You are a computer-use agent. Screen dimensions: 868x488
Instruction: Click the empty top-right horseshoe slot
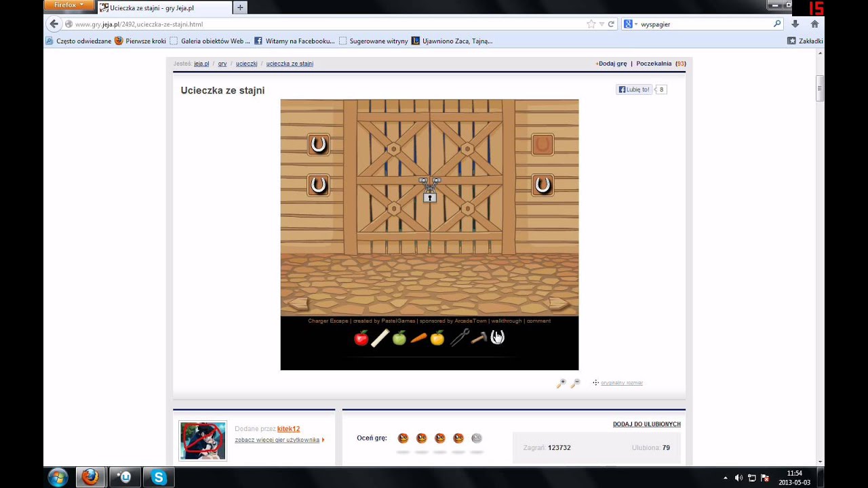click(x=542, y=144)
